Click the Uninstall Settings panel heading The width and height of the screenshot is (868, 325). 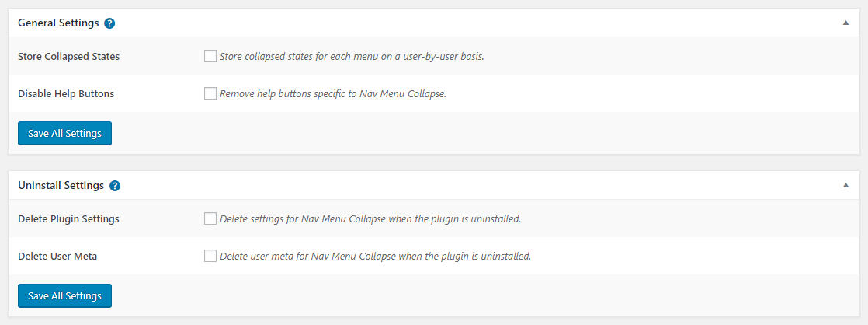click(61, 186)
